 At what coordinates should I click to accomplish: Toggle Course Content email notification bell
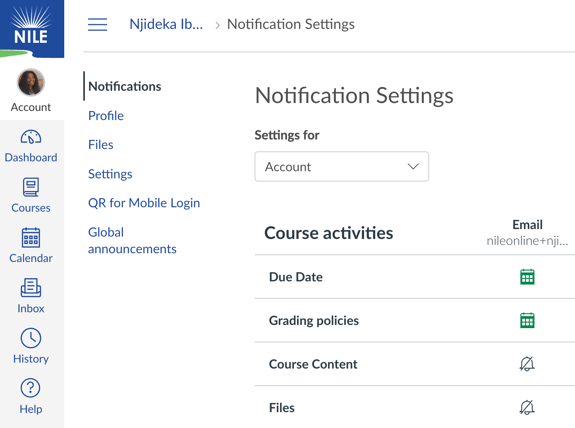tap(527, 364)
